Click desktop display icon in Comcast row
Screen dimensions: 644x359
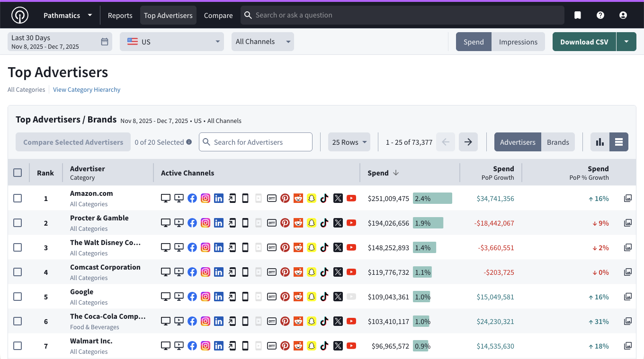click(x=166, y=272)
